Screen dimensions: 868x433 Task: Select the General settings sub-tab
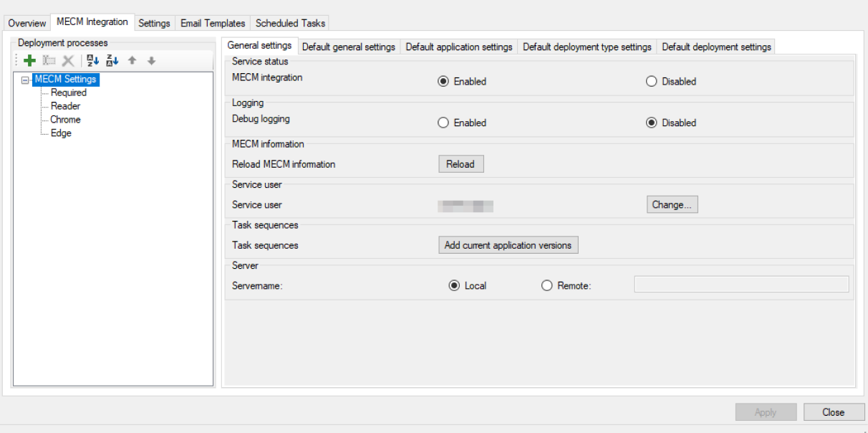(x=259, y=45)
